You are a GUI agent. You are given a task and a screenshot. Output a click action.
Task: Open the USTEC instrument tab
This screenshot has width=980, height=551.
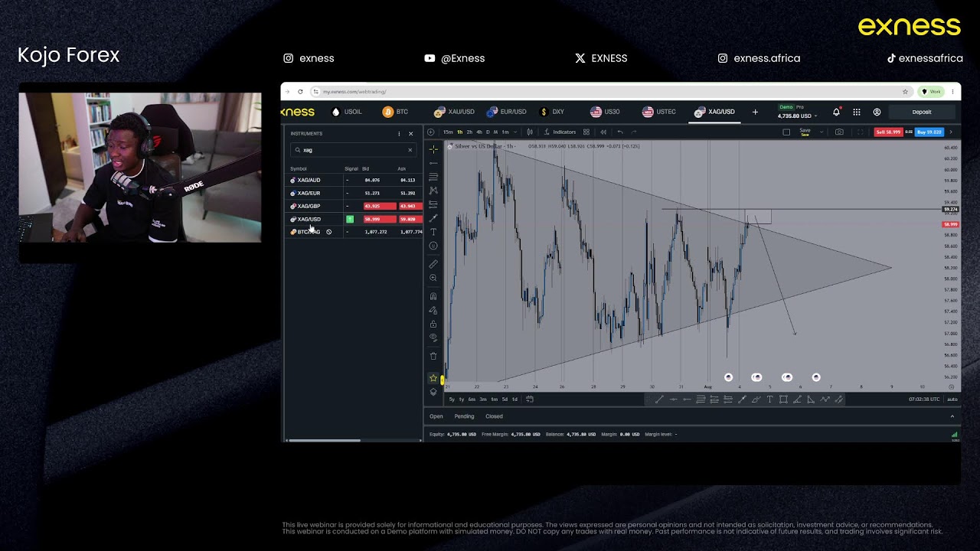click(x=659, y=112)
